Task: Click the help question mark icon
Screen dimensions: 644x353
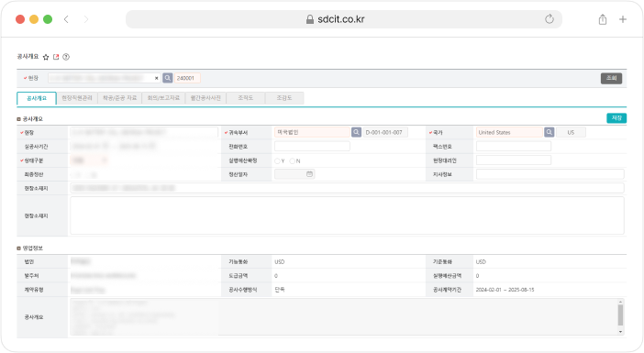Action: point(66,57)
